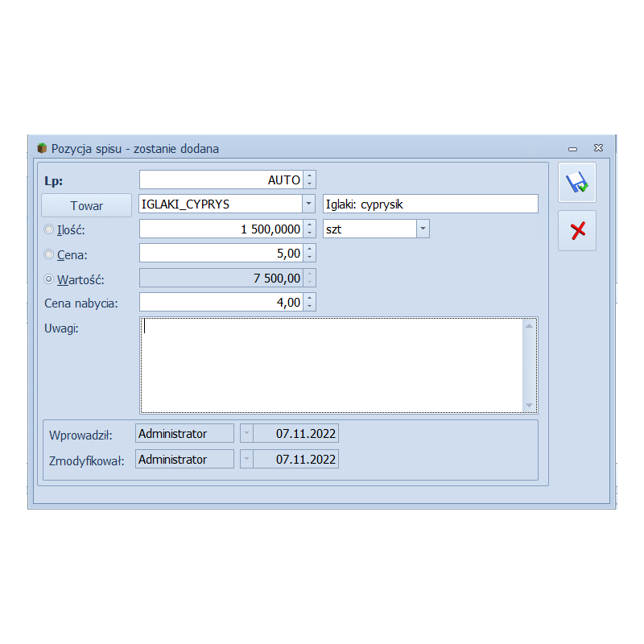
Task: Click the Iglaki: cyprysik name field
Action: pos(430,204)
